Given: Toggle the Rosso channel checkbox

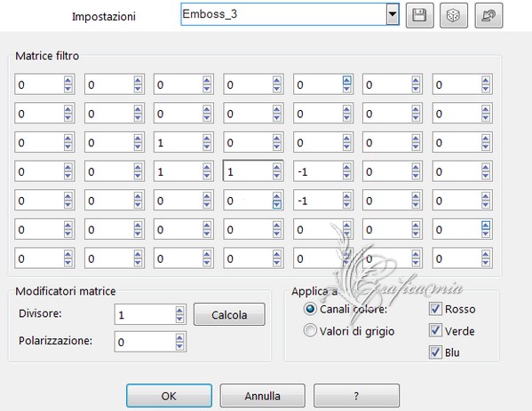Looking at the screenshot, I should click(x=435, y=309).
